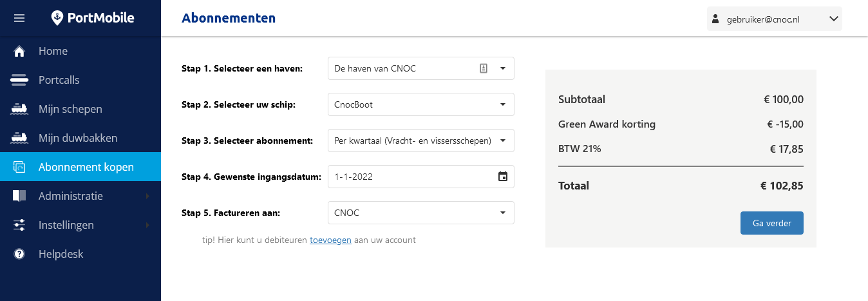Click the PortMobile logo
This screenshot has width=868, height=301.
(93, 18)
